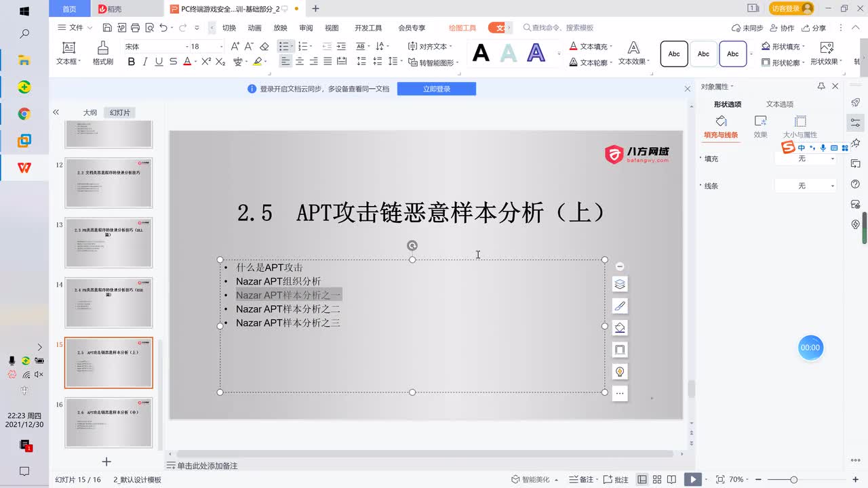Click the fill bucket icon beside text box
This screenshot has width=868, height=488.
(x=619, y=327)
